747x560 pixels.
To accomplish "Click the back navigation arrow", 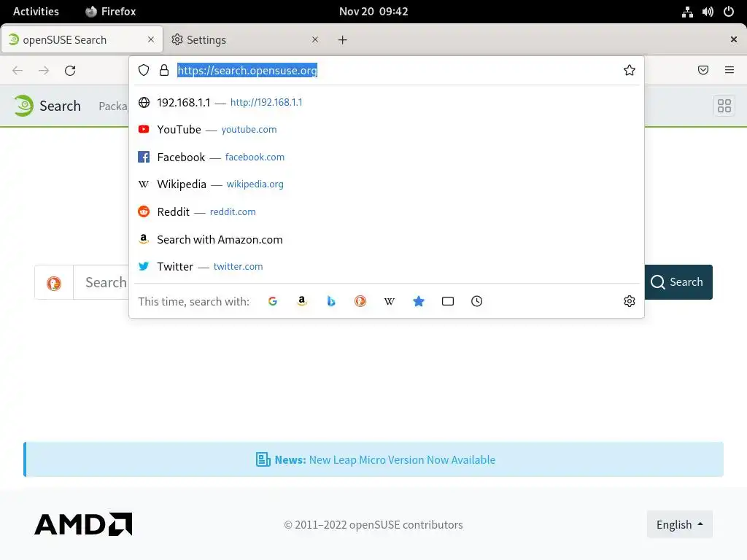I will pos(18,71).
